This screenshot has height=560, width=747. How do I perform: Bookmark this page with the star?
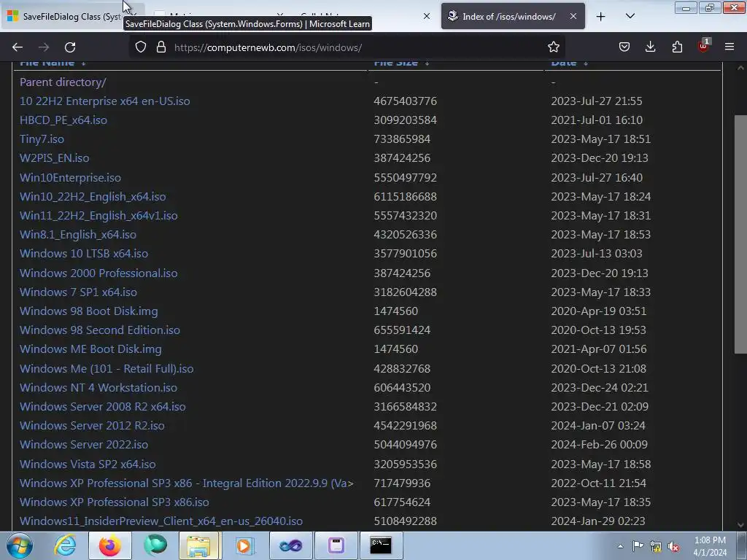click(x=553, y=47)
